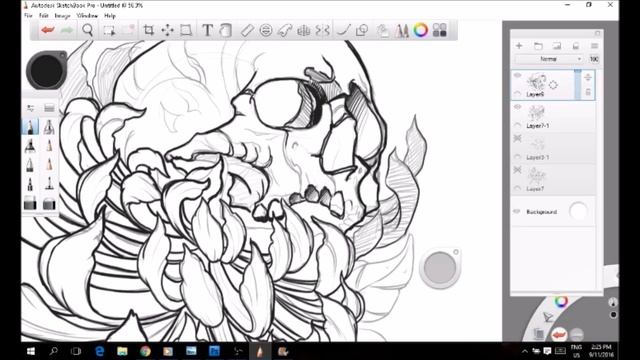640x360 pixels.
Task: Toggle Background layer visibility eye
Action: pyautogui.click(x=517, y=211)
